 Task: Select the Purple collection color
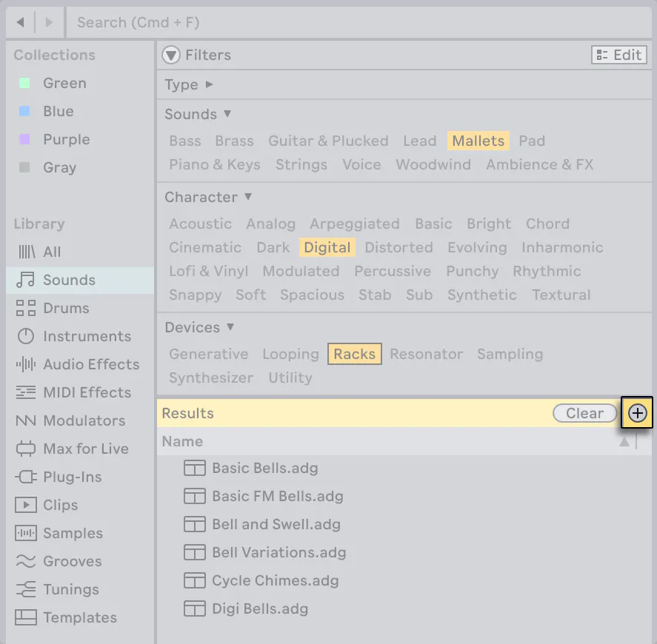(24, 139)
